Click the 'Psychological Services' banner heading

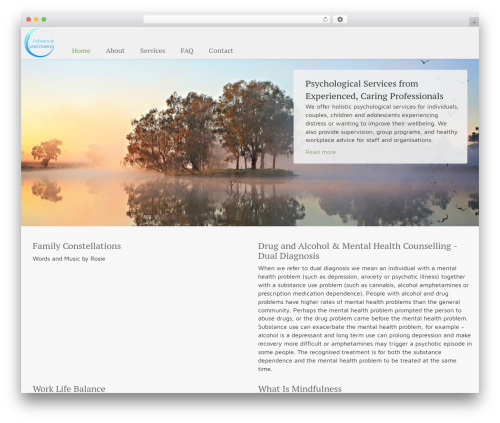coord(374,90)
